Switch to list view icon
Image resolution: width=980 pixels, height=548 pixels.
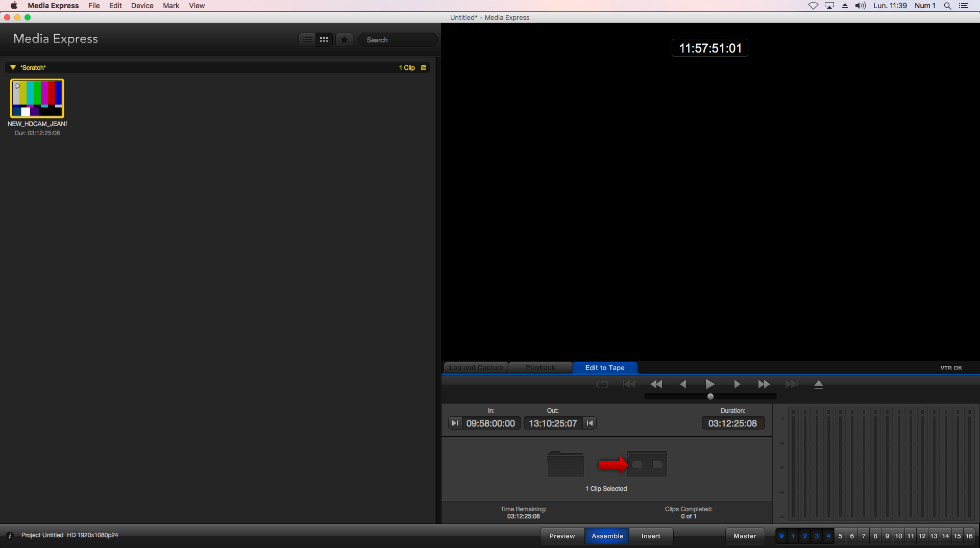tap(307, 40)
